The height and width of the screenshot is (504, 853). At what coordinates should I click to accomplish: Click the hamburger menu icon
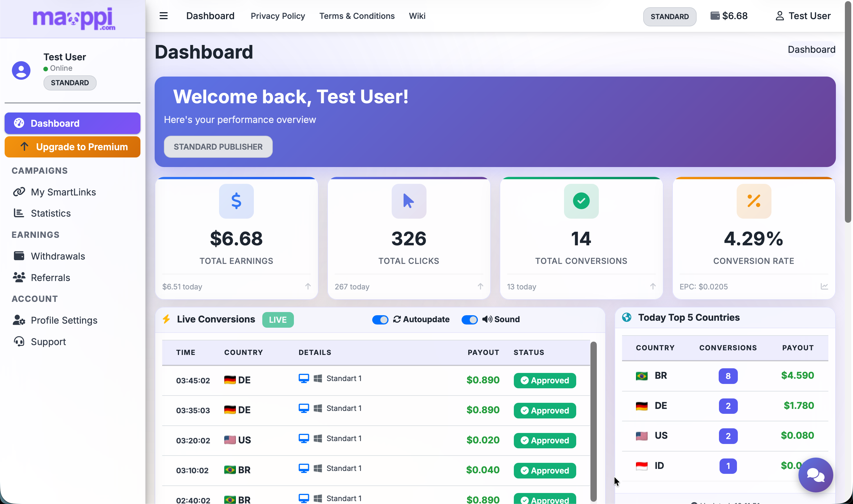tap(163, 16)
